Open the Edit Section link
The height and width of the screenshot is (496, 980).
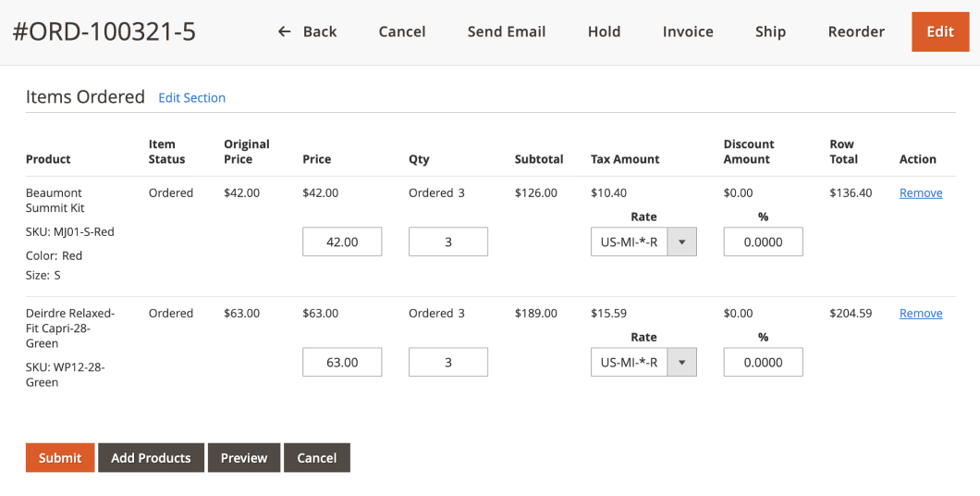click(x=192, y=97)
